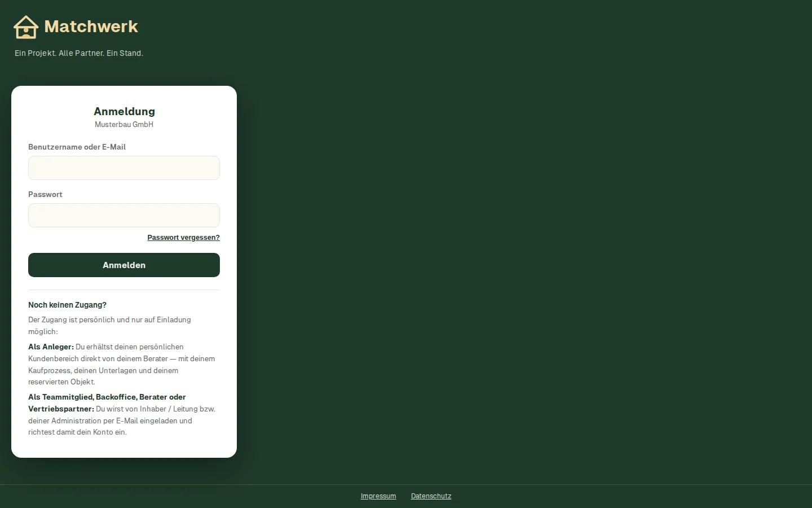Click the 'Als Anleger:' bold label
The height and width of the screenshot is (508, 812).
[x=51, y=347]
